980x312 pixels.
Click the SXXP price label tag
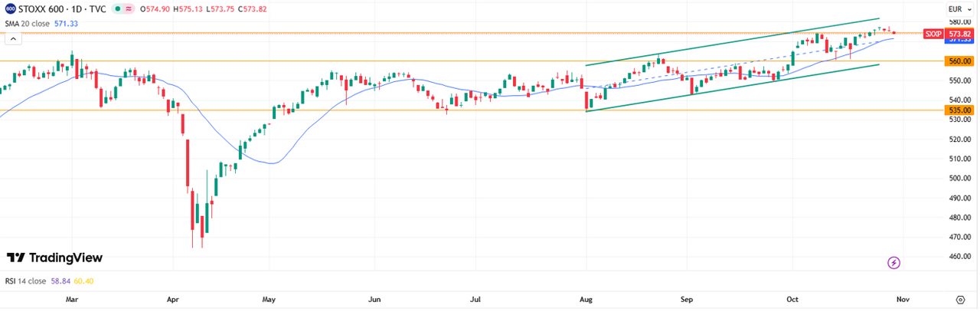(932, 34)
